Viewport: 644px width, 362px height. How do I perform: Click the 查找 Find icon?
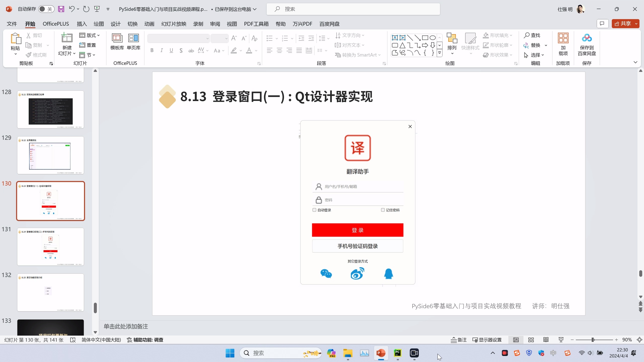click(x=533, y=35)
